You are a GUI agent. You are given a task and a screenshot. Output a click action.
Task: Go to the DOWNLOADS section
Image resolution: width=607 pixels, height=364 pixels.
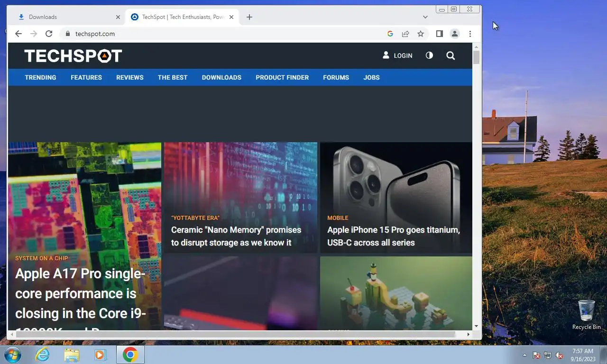(x=221, y=77)
